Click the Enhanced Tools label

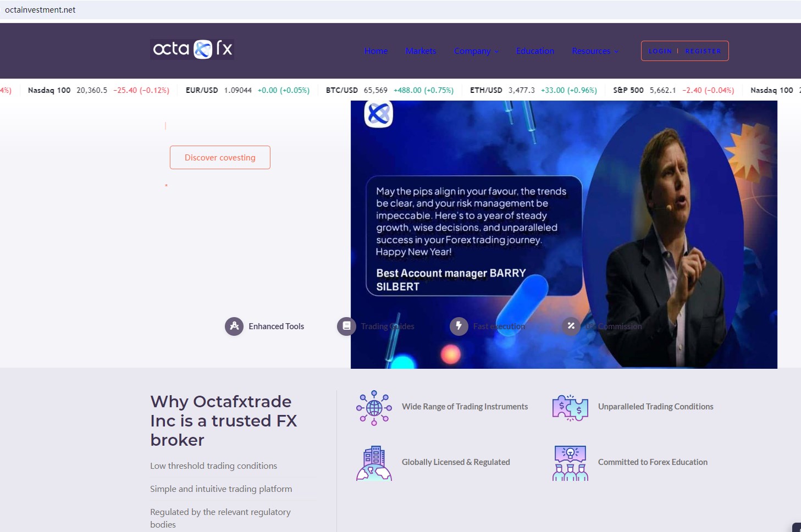[276, 326]
